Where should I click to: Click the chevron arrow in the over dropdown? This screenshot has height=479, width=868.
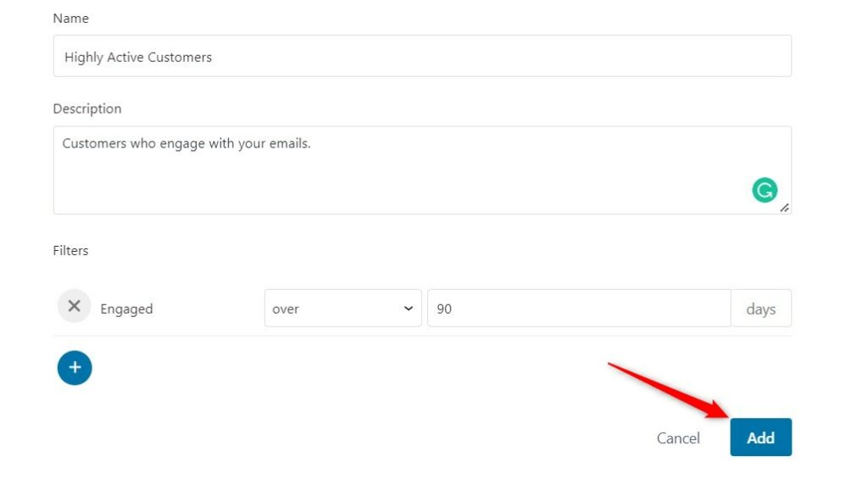pyautogui.click(x=409, y=309)
